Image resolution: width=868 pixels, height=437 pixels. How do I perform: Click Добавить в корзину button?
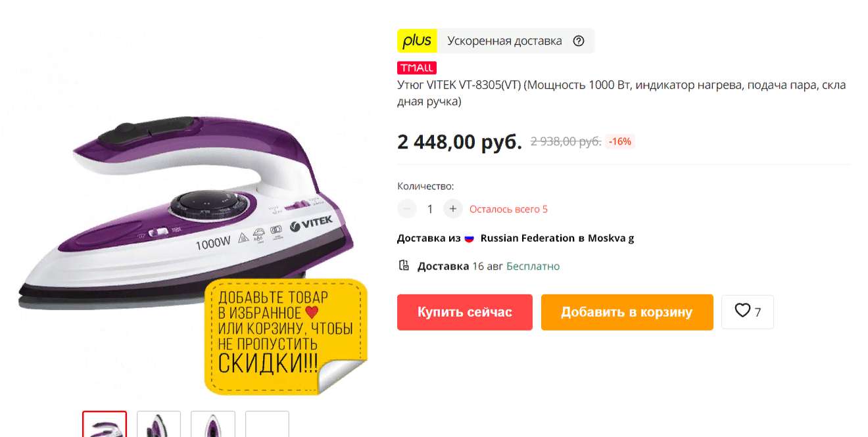(627, 312)
